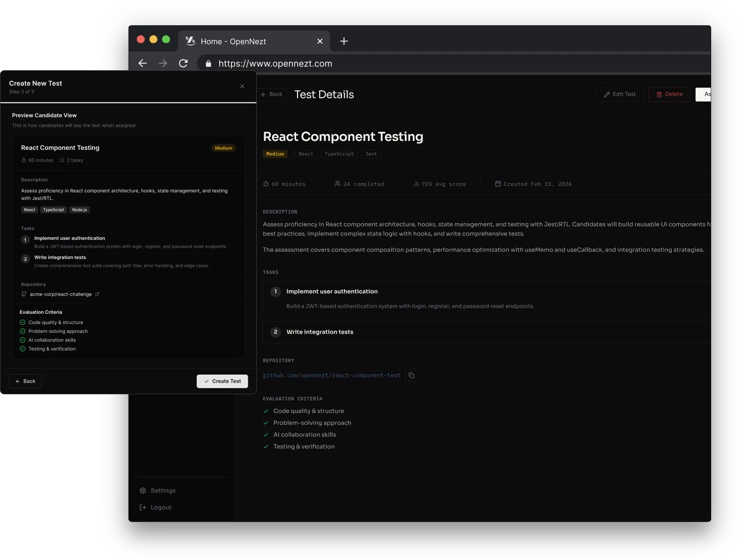Click the Medium difficulty badge on Test Details
743x560 pixels.
[275, 154]
